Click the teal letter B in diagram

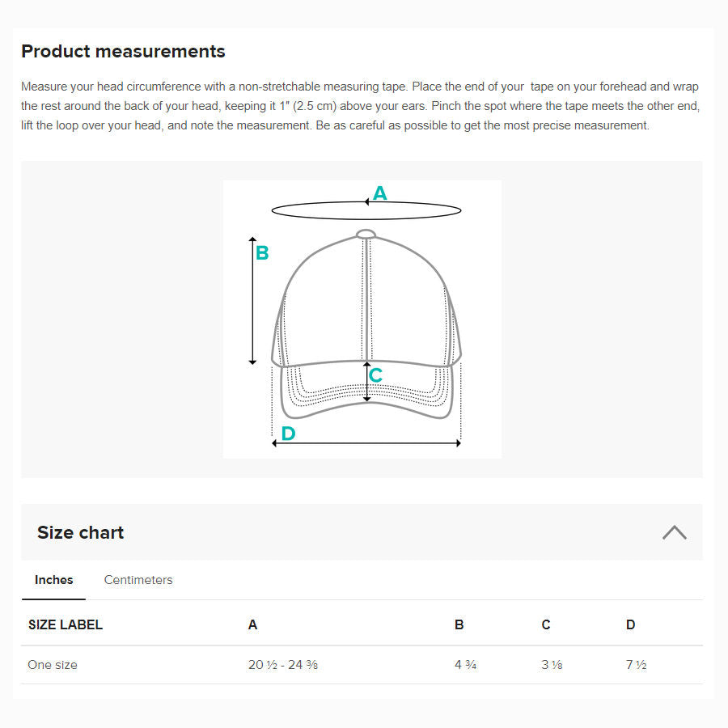[262, 253]
